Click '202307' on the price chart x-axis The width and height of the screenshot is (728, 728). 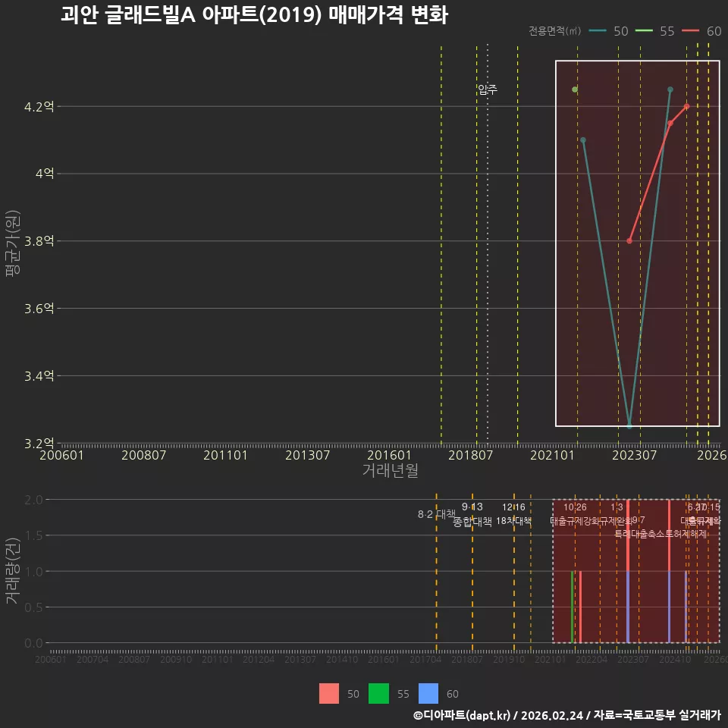(634, 455)
